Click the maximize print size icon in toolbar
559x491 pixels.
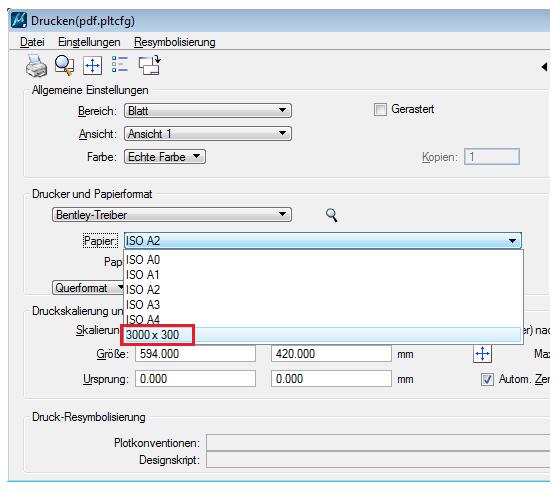(x=92, y=66)
